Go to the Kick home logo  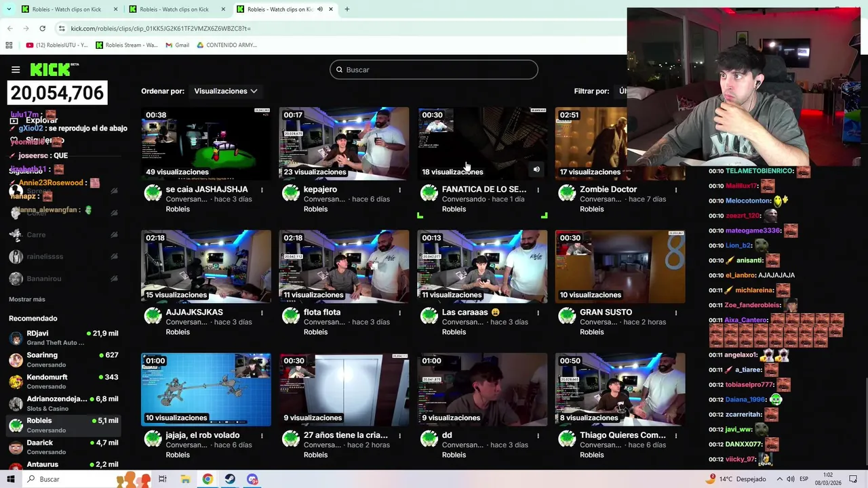(54, 70)
